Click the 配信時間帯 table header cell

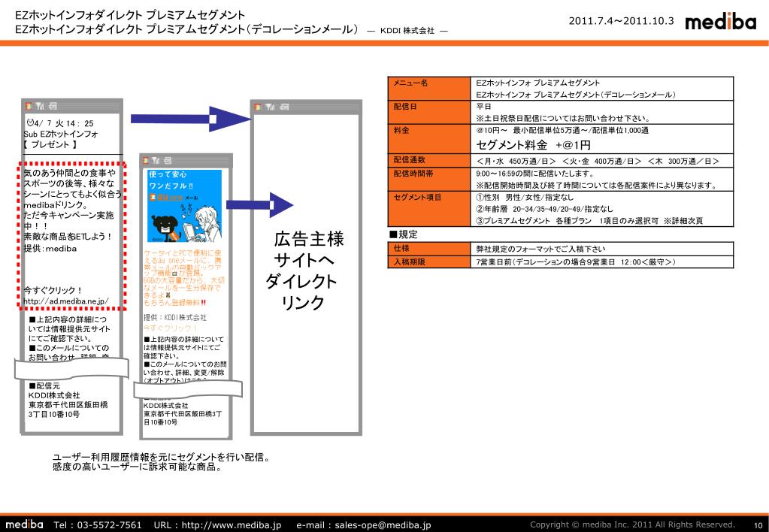click(429, 179)
